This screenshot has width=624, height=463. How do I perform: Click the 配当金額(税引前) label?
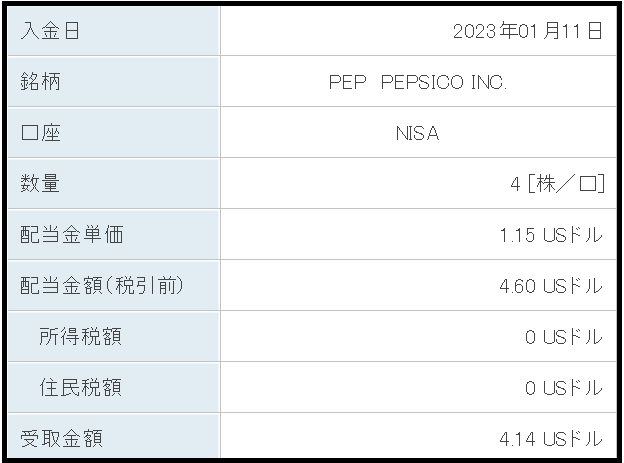coord(102,285)
